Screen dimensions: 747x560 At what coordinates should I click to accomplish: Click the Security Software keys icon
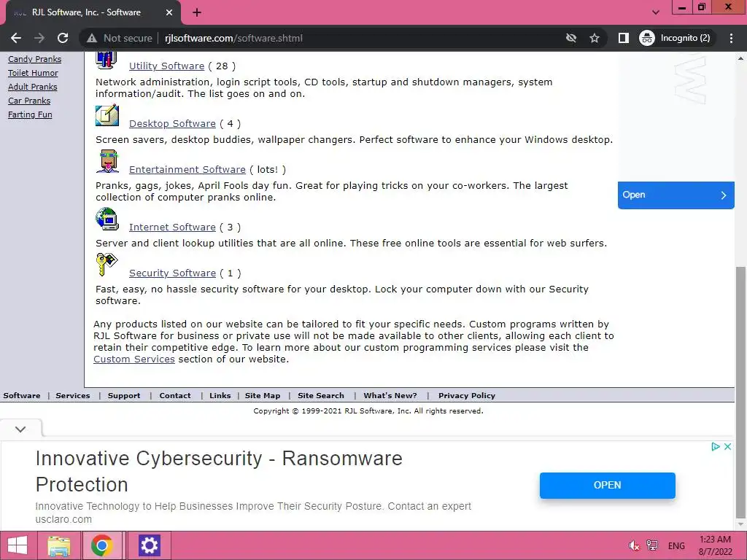coord(107,265)
